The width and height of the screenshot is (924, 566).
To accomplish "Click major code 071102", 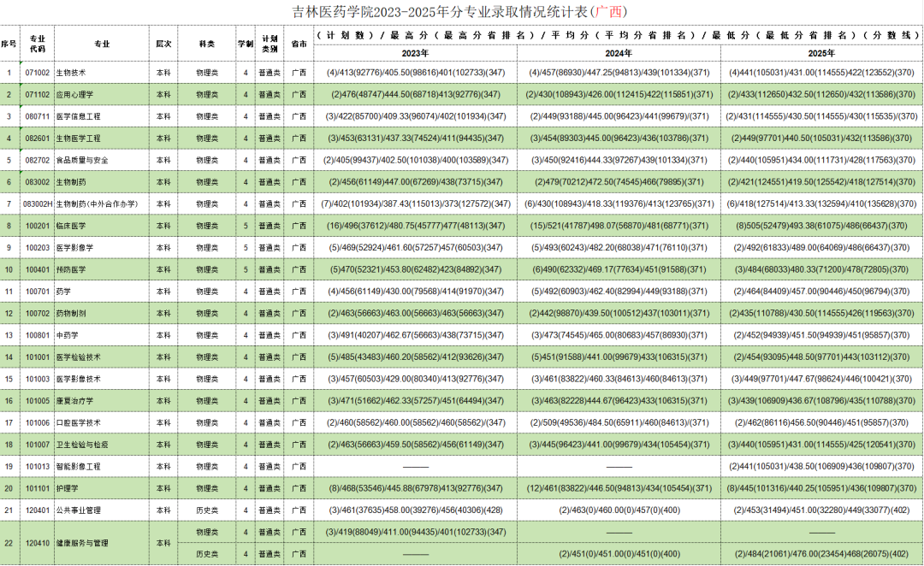I will coord(37,94).
